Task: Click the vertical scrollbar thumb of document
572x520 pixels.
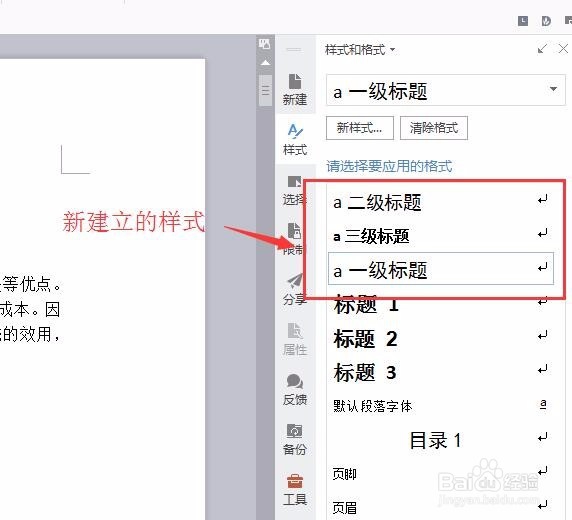Action: 266,90
